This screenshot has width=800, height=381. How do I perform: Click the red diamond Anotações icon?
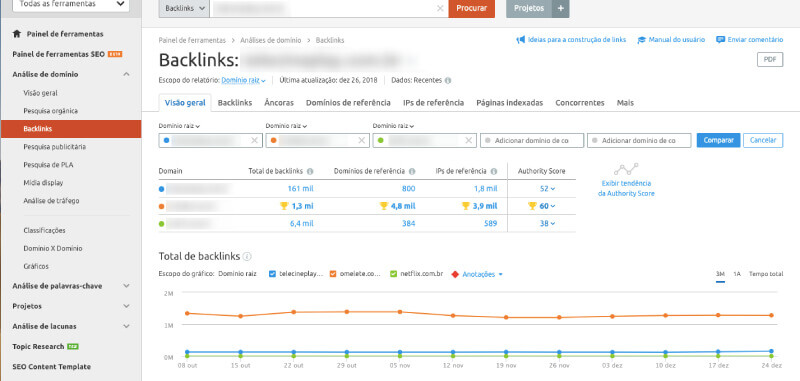point(455,274)
